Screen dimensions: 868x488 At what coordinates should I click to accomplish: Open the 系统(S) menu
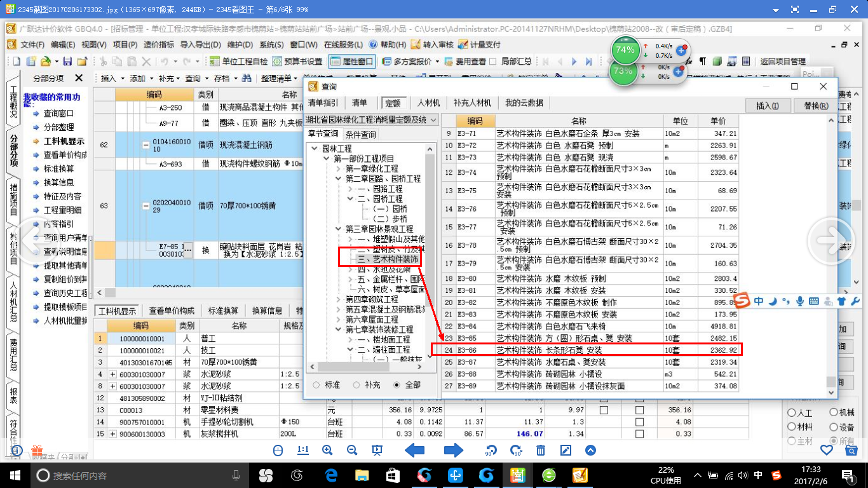[x=271, y=44]
